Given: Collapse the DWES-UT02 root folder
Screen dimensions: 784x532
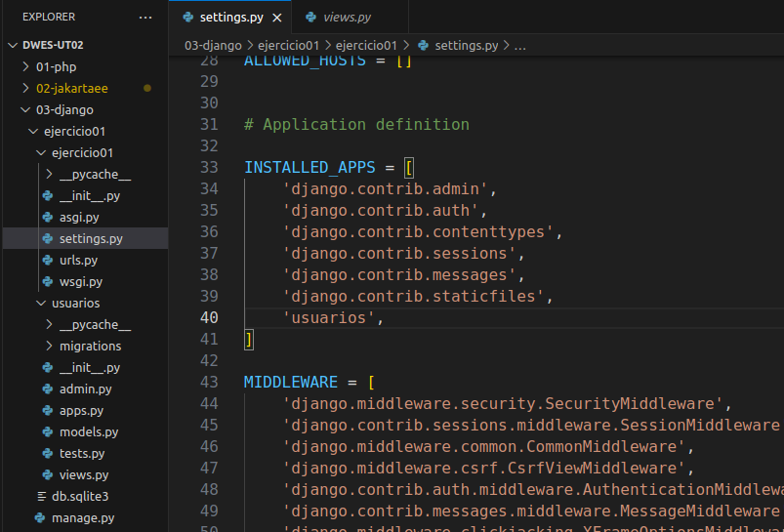Looking at the screenshot, I should [x=55, y=45].
